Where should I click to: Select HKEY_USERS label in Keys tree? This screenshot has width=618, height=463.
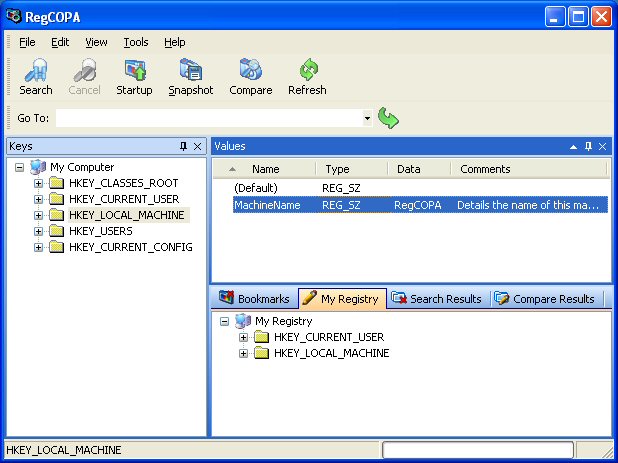[x=101, y=231]
